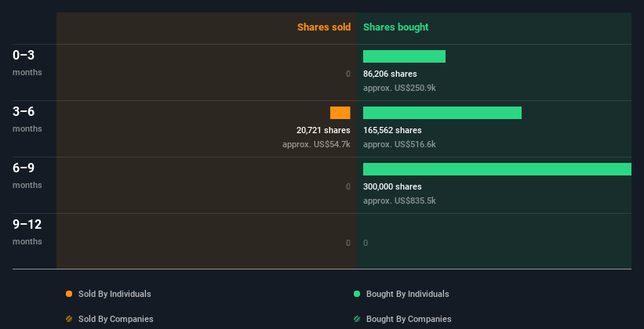This screenshot has height=329, width=644.
Task: Click the approx. US$516.6k value
Action: pos(399,144)
